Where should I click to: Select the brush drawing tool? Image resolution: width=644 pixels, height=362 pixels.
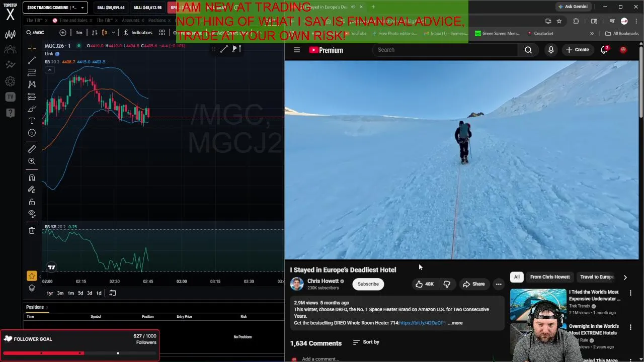pyautogui.click(x=32, y=109)
